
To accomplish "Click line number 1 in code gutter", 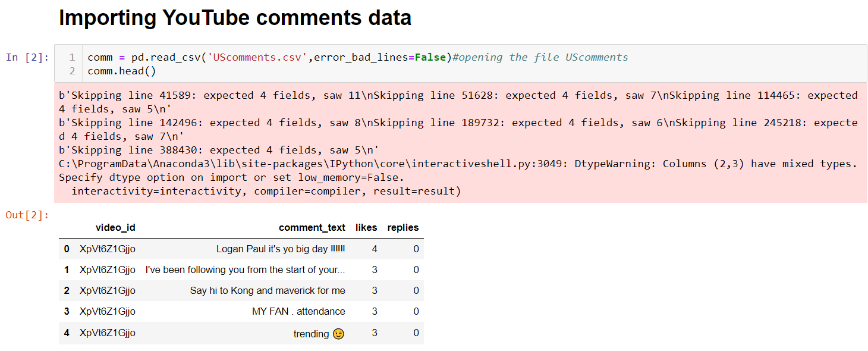I will click(72, 57).
